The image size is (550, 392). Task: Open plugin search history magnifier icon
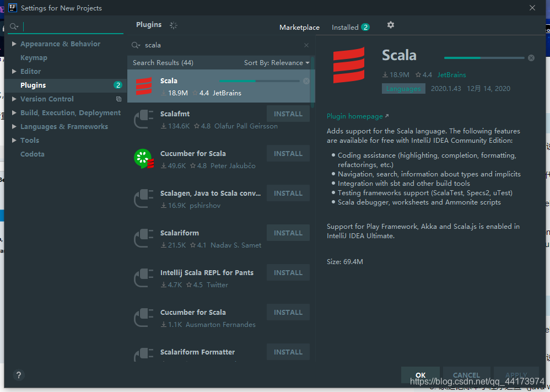[x=136, y=45]
